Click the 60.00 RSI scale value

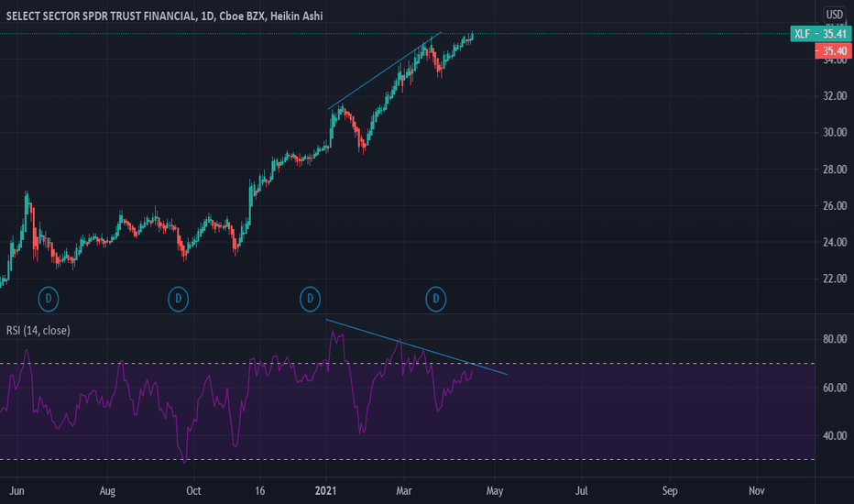[x=835, y=388]
